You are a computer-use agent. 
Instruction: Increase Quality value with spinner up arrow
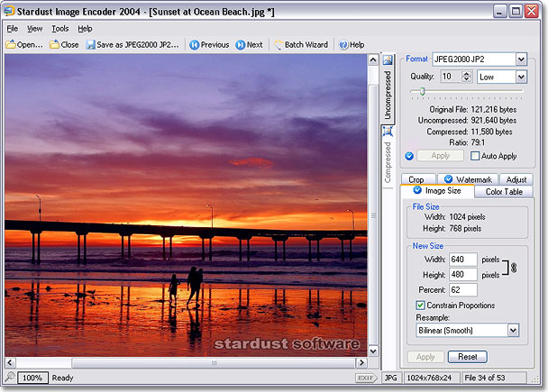pos(466,73)
